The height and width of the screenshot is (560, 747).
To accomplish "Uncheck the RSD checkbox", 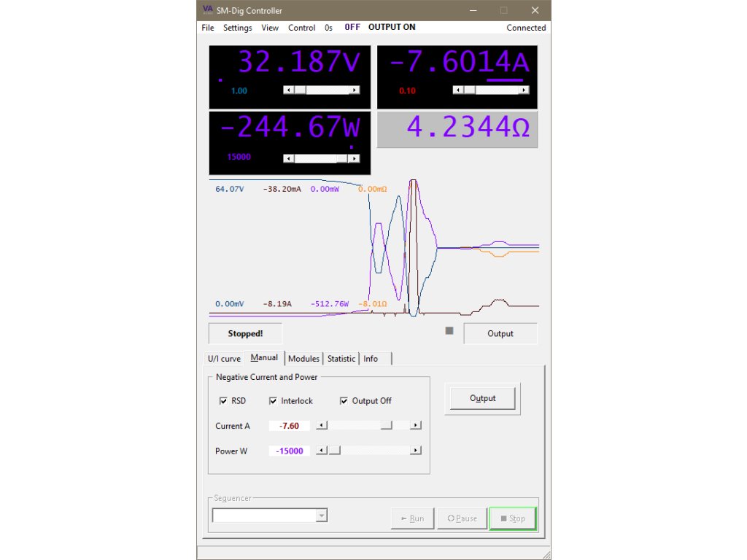I will tap(223, 401).
